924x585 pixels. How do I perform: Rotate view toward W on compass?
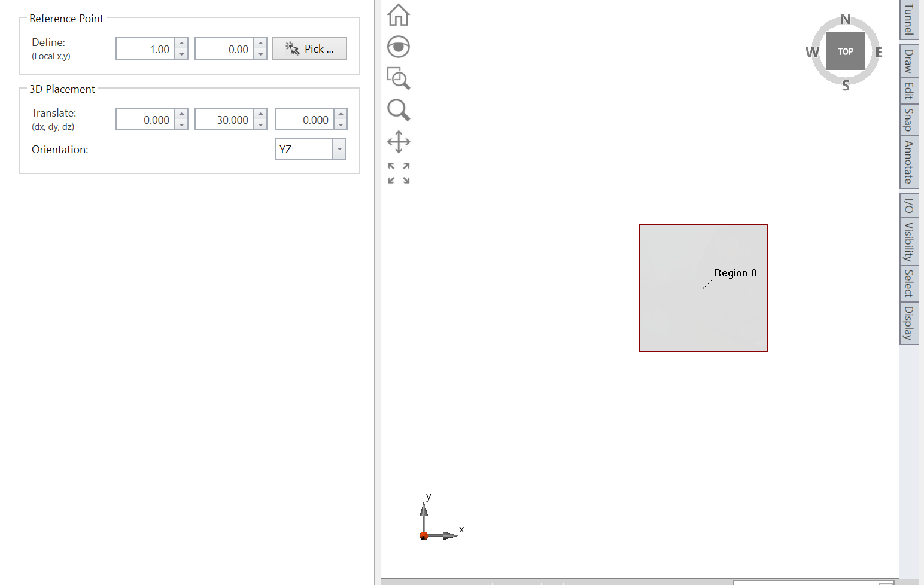[812, 52]
